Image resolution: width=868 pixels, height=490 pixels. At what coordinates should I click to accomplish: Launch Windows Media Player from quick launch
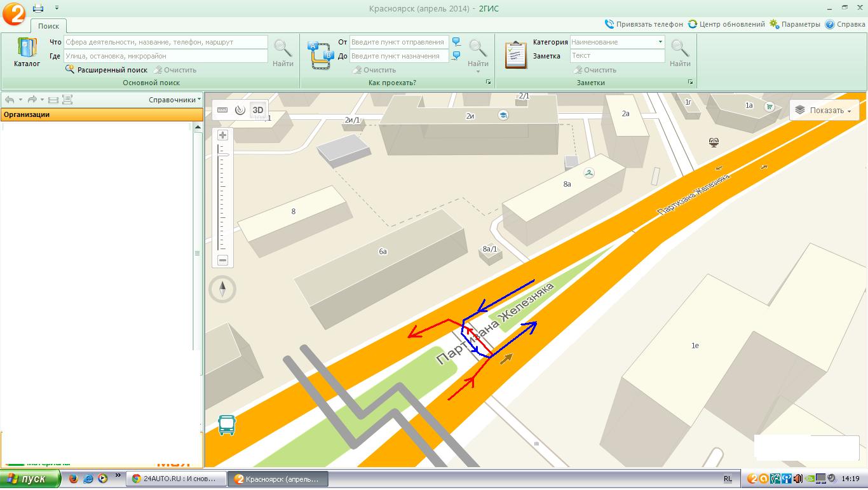(x=103, y=479)
